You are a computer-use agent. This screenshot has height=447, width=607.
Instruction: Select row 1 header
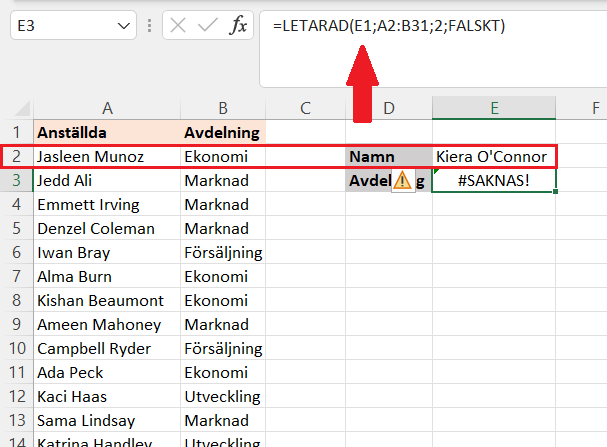pyautogui.click(x=15, y=132)
